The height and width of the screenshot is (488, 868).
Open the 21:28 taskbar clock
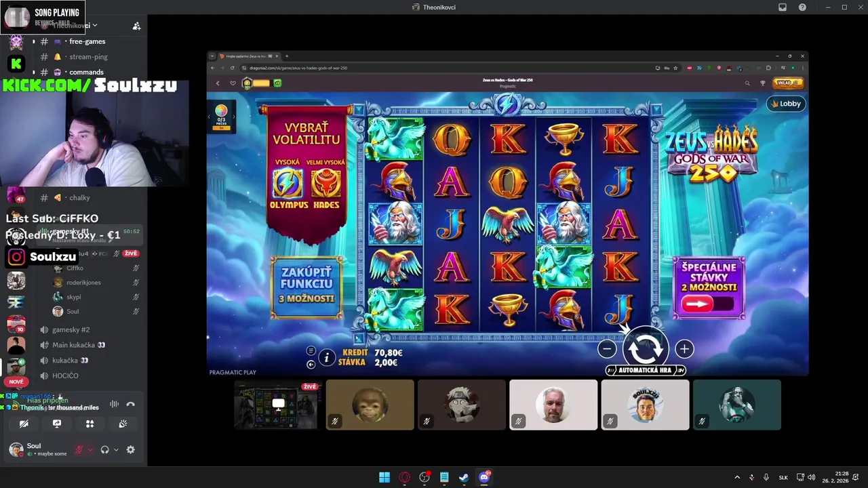(835, 477)
